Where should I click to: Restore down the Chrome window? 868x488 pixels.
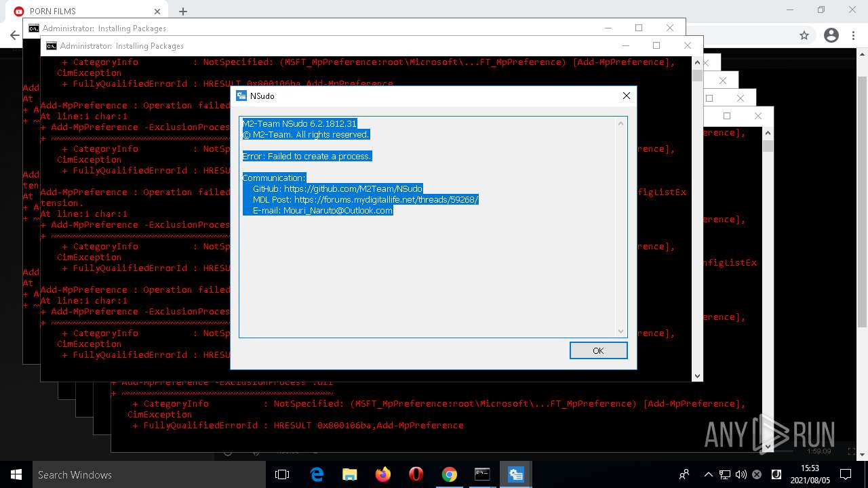pos(821,10)
